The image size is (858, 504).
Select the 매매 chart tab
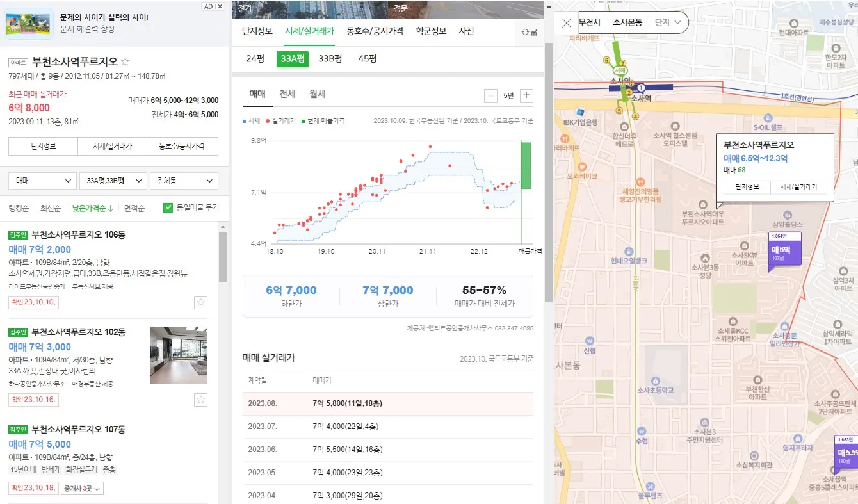point(257,94)
